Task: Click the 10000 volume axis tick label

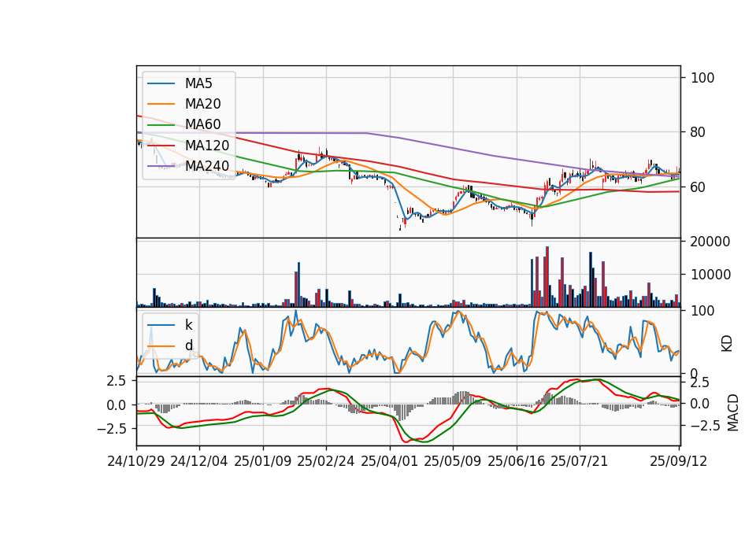Action: (710, 275)
